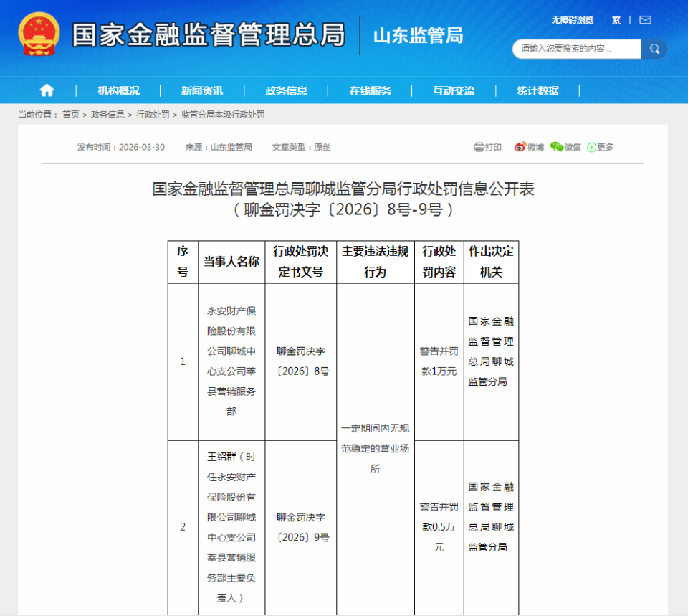Click the home icon in the navigation bar
Image resolution: width=688 pixels, height=616 pixels.
point(47,90)
